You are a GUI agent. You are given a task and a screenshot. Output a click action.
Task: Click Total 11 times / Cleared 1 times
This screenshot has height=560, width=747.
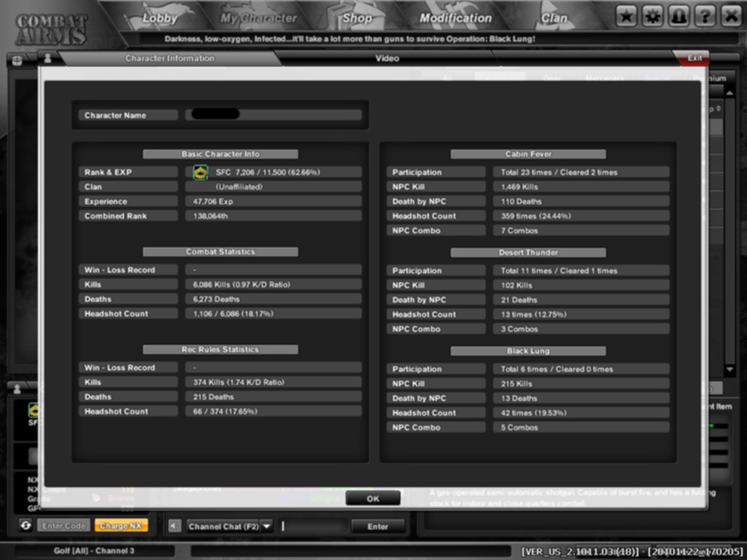coord(559,271)
